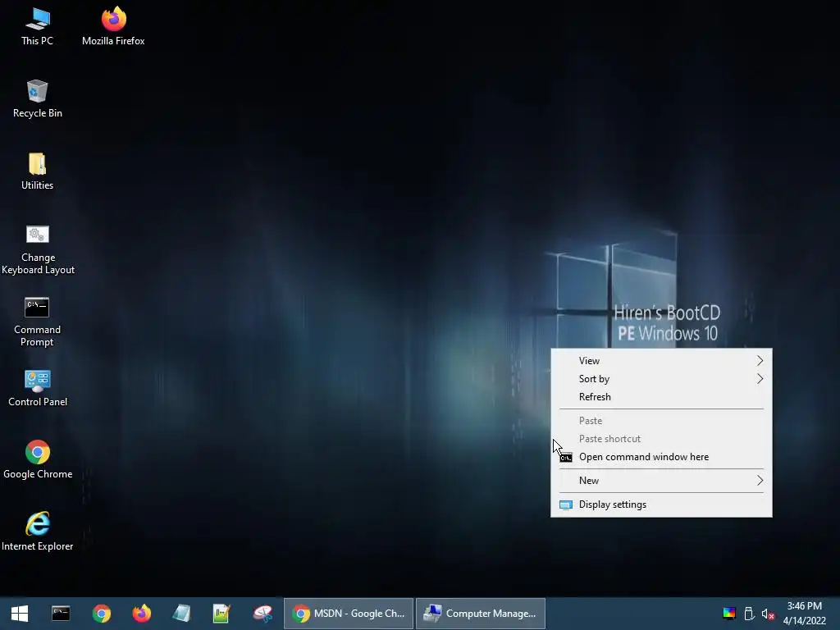This screenshot has height=630, width=840.
Task: Select the Command Prompt desktop icon
Action: (37, 322)
